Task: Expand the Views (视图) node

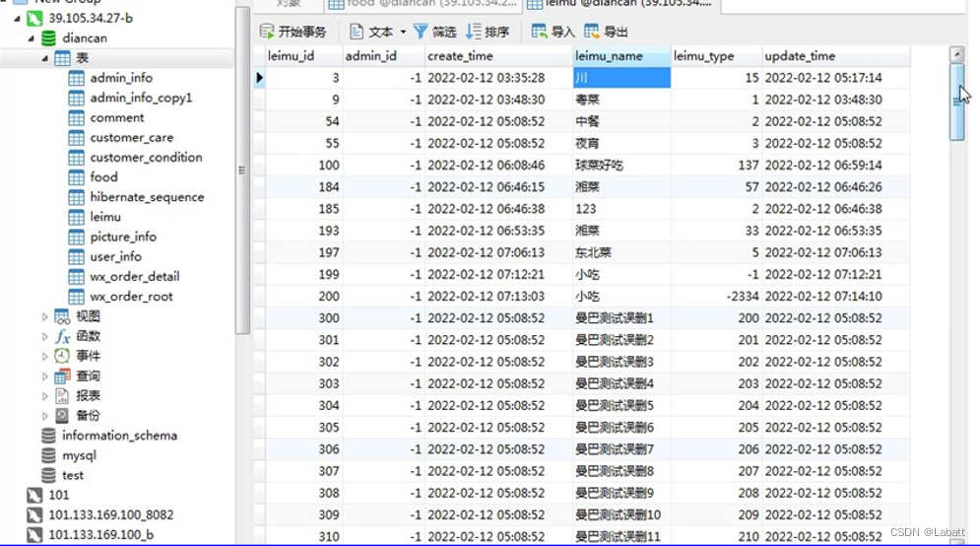Action: pos(44,317)
